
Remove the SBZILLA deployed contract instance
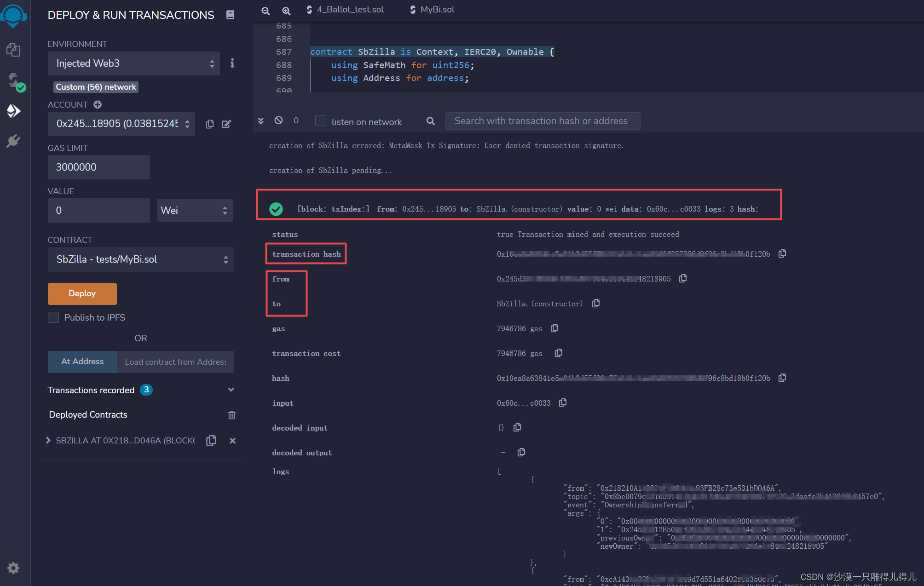point(232,441)
